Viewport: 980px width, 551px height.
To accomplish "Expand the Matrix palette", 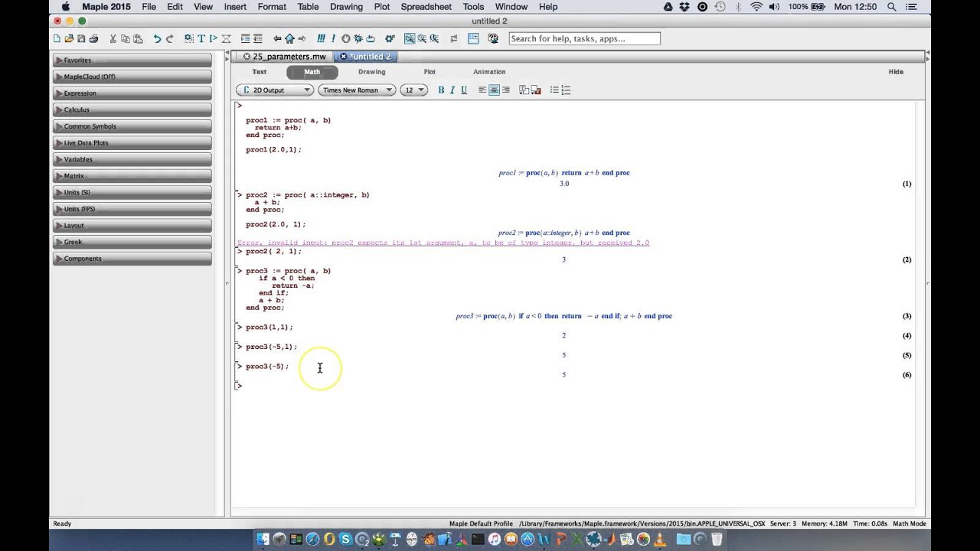I will (132, 176).
